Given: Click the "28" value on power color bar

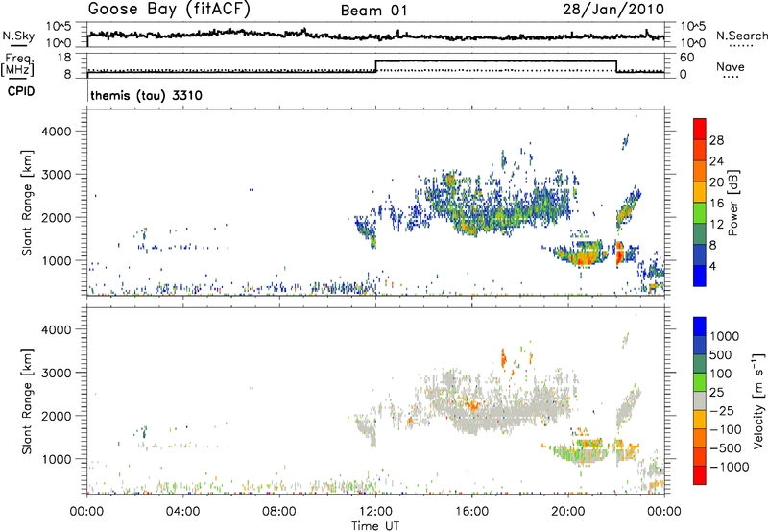Looking at the screenshot, I should pos(716,140).
